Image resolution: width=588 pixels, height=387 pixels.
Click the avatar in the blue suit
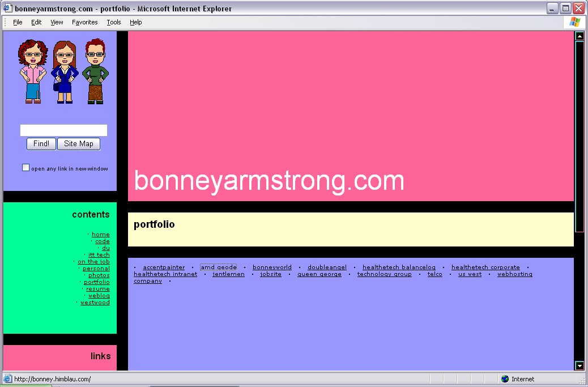[x=65, y=72]
